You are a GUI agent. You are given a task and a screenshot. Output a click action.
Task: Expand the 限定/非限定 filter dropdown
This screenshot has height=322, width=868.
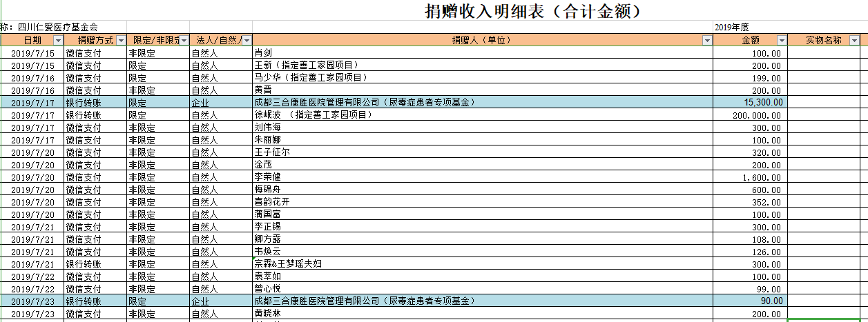coord(184,41)
